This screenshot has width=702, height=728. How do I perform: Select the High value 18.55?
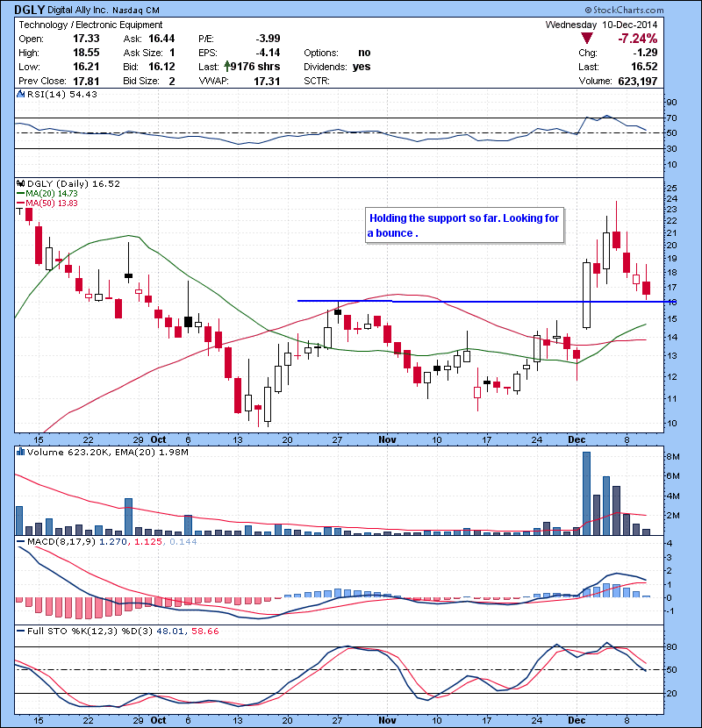point(86,53)
